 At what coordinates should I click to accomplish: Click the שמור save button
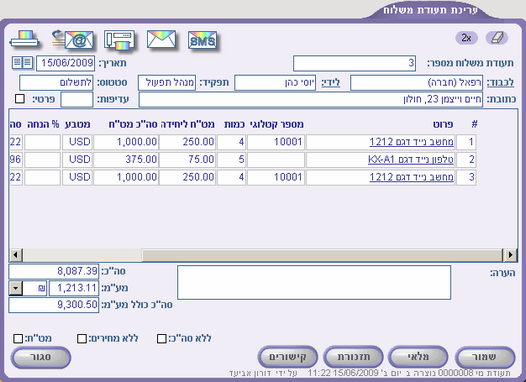tap(485, 357)
